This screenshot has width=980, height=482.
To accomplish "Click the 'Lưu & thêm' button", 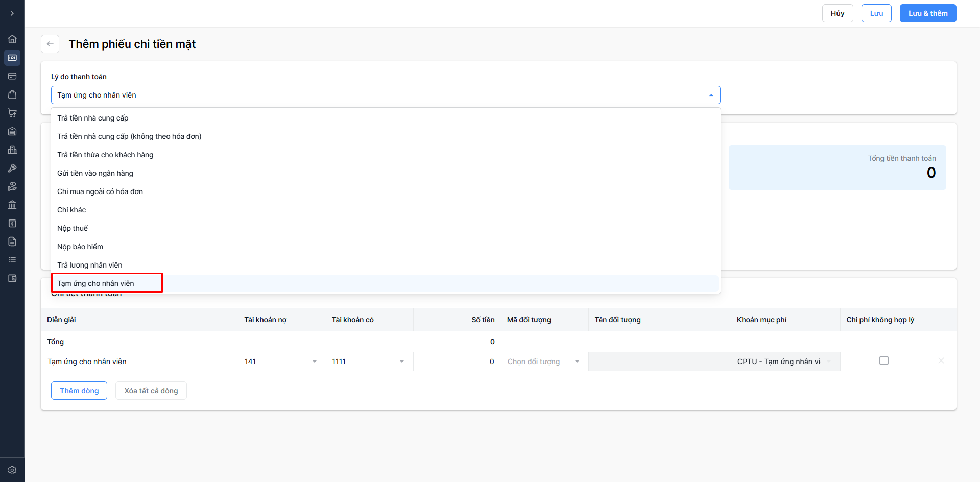I will pos(927,13).
